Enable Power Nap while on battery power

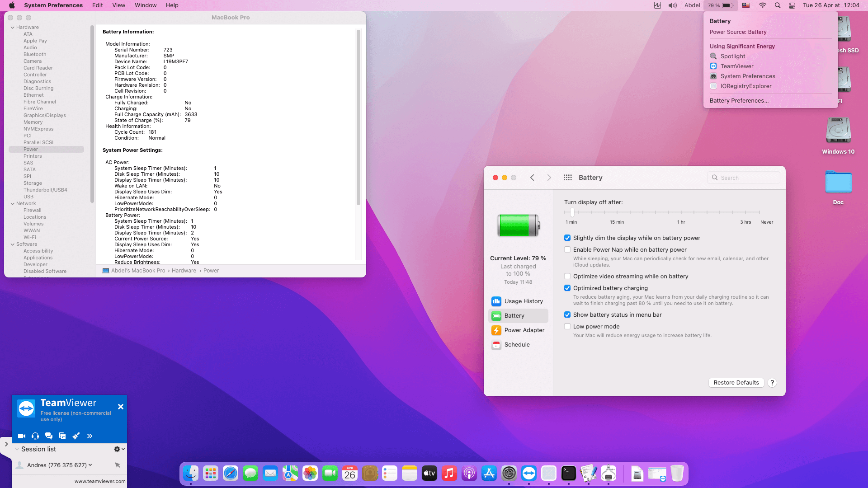click(567, 250)
